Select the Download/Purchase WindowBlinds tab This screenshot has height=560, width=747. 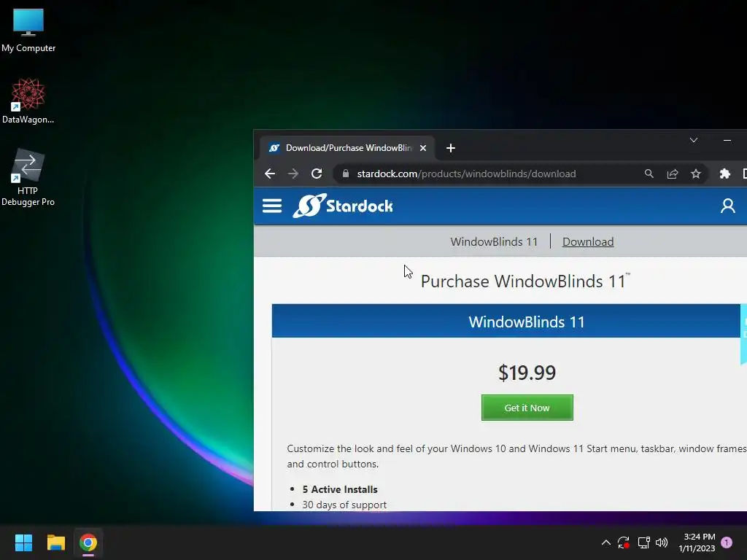point(347,148)
